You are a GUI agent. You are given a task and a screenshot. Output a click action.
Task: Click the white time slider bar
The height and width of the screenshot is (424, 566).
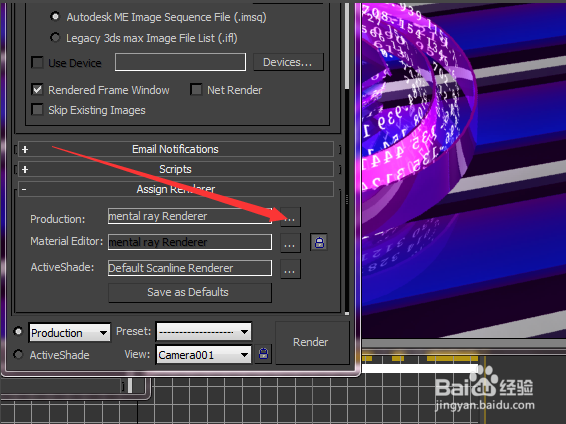421,368
